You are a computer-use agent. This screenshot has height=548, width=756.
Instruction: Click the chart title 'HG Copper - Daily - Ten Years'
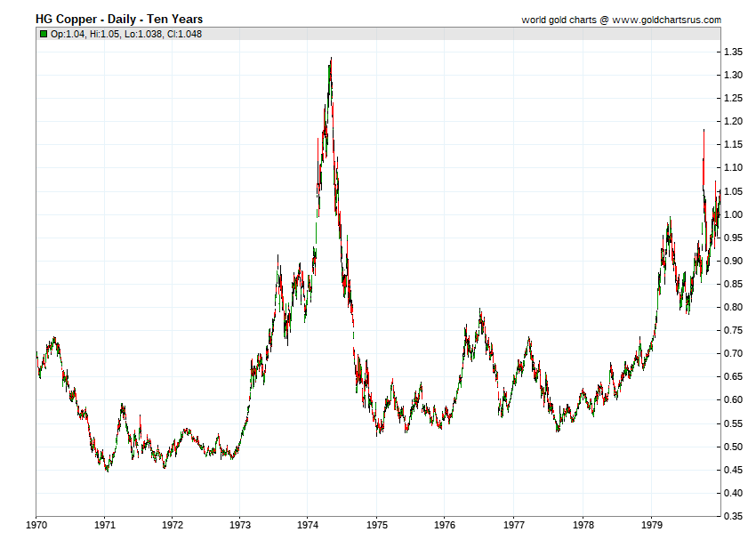[119, 20]
